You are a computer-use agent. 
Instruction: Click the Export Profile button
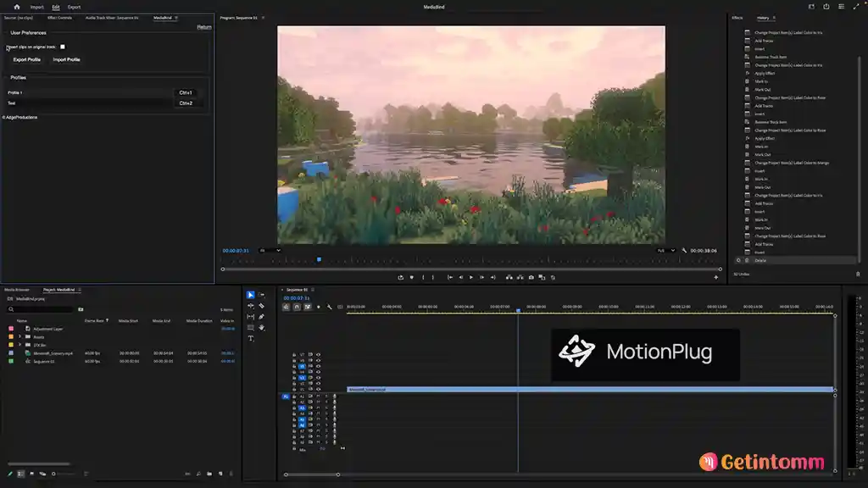click(26, 59)
